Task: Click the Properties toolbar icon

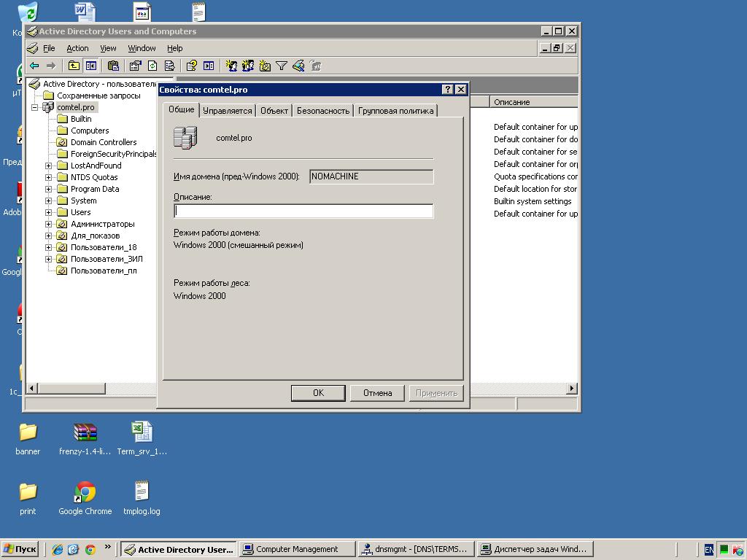Action: point(135,66)
